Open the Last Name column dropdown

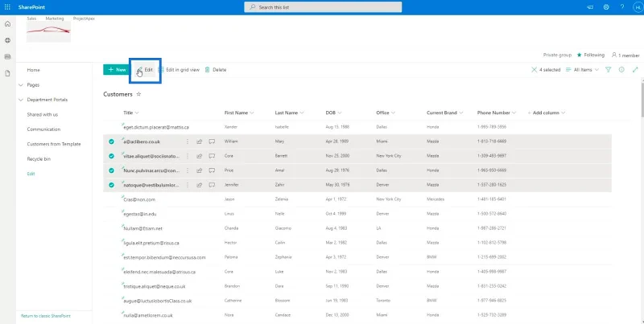[x=290, y=113]
